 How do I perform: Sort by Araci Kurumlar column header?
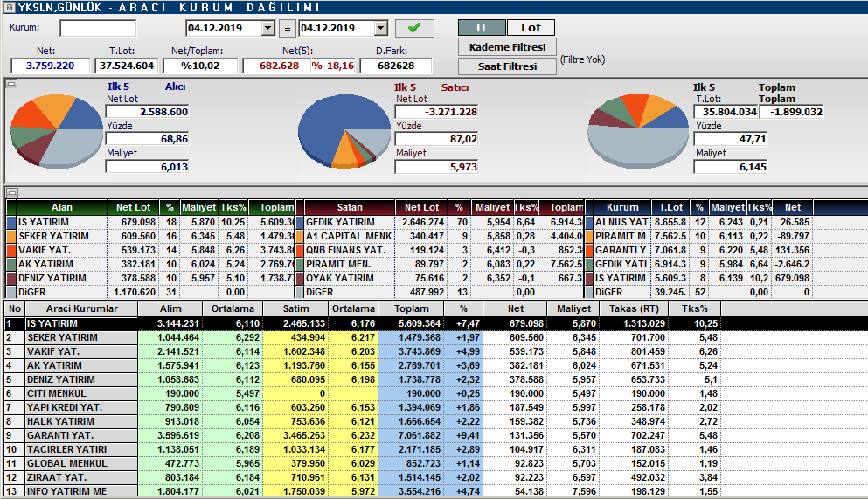pyautogui.click(x=82, y=308)
